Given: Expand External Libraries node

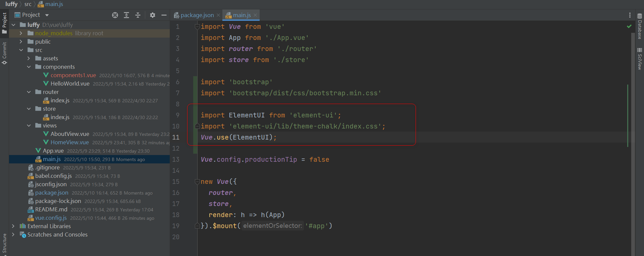Looking at the screenshot, I should (x=13, y=226).
